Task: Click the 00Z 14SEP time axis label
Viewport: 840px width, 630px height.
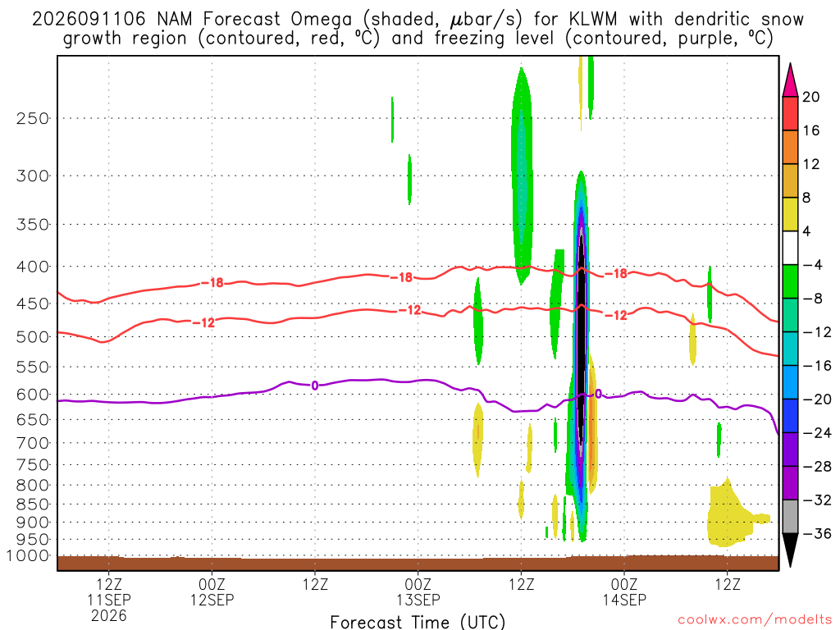Action: tap(624, 591)
